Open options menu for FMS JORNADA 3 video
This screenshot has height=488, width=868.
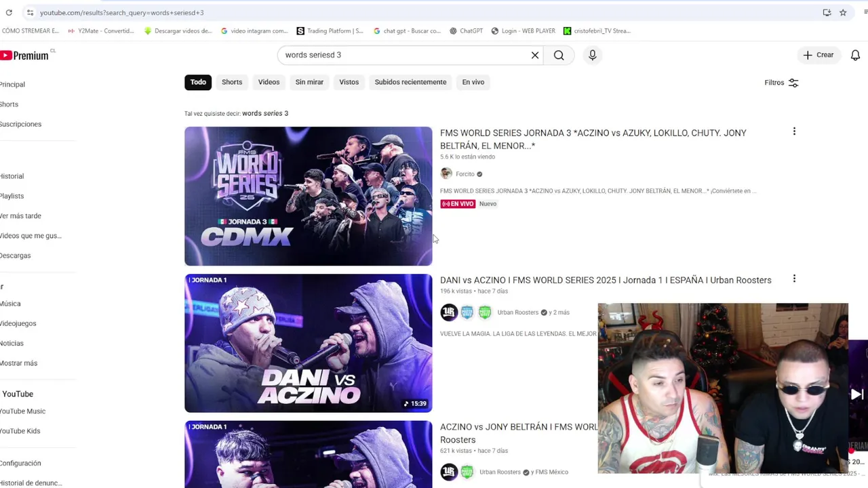[794, 131]
